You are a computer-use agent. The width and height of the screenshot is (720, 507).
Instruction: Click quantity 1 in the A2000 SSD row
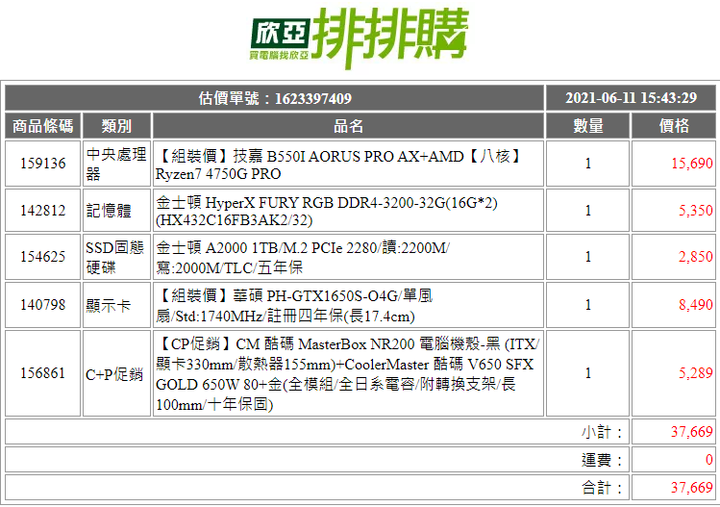click(588, 257)
